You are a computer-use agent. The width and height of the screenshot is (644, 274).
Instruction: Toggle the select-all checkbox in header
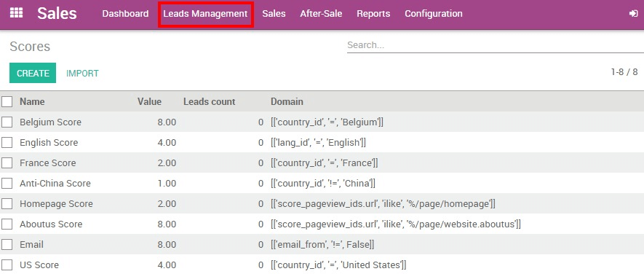pos(7,101)
